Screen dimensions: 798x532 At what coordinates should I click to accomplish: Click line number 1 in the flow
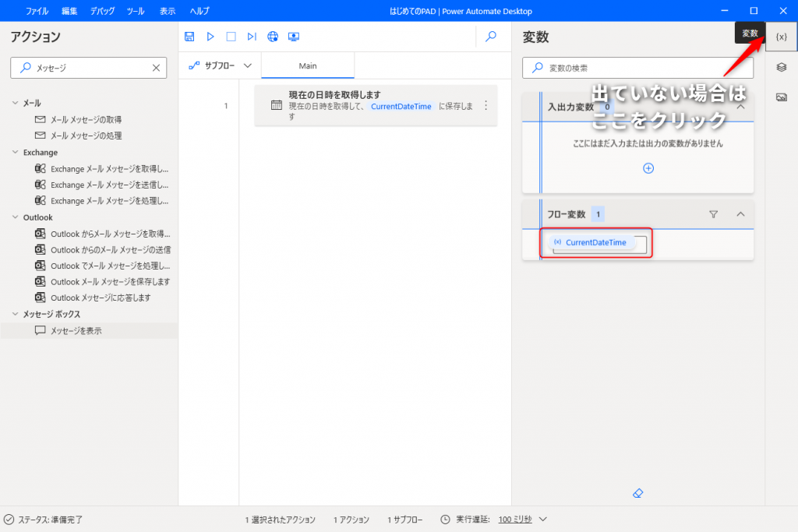pyautogui.click(x=226, y=106)
